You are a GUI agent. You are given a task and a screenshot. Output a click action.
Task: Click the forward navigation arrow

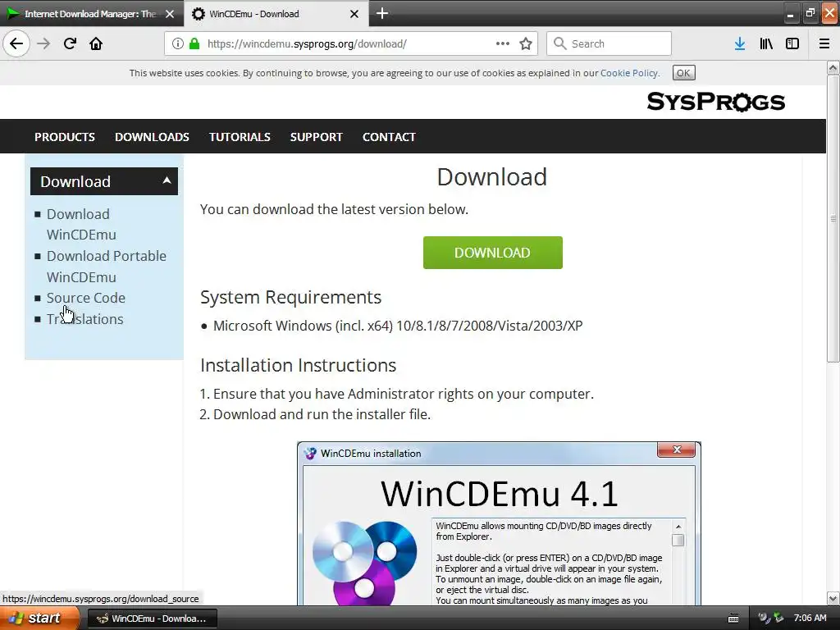click(43, 43)
